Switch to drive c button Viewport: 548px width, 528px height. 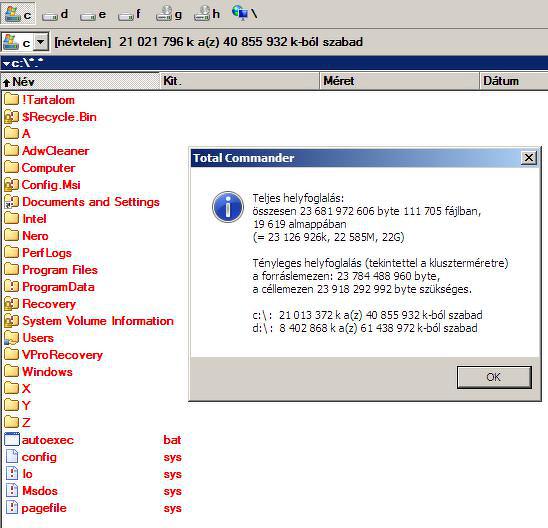[18, 14]
